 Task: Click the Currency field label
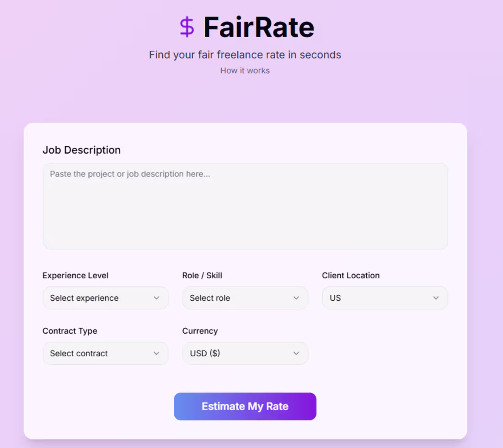point(200,331)
